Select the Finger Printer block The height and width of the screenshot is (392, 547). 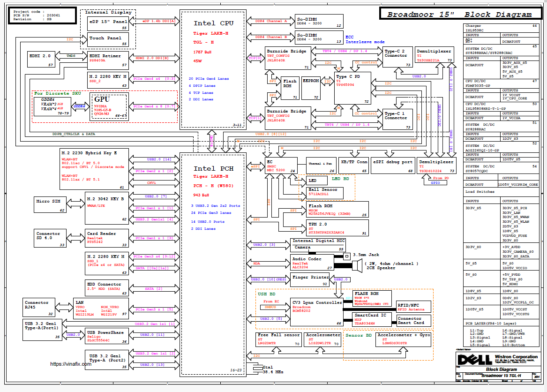[x=310, y=279]
